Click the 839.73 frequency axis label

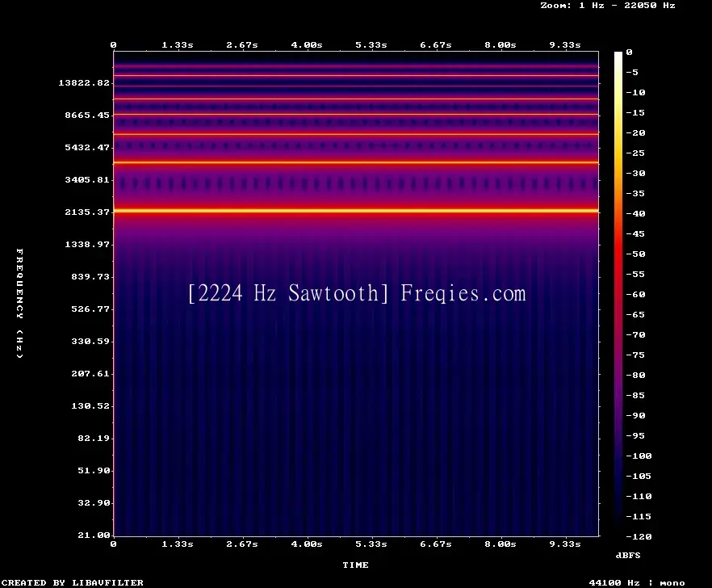pyautogui.click(x=90, y=277)
